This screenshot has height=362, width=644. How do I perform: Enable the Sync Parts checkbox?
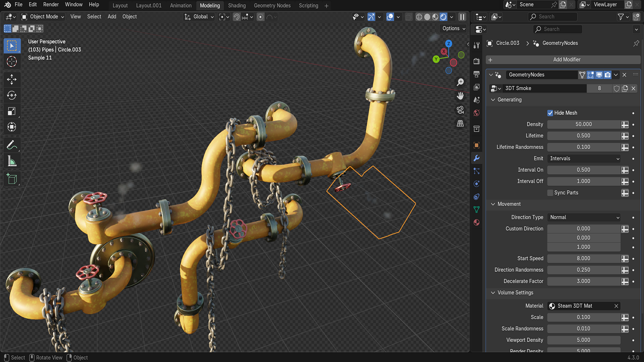pos(550,193)
